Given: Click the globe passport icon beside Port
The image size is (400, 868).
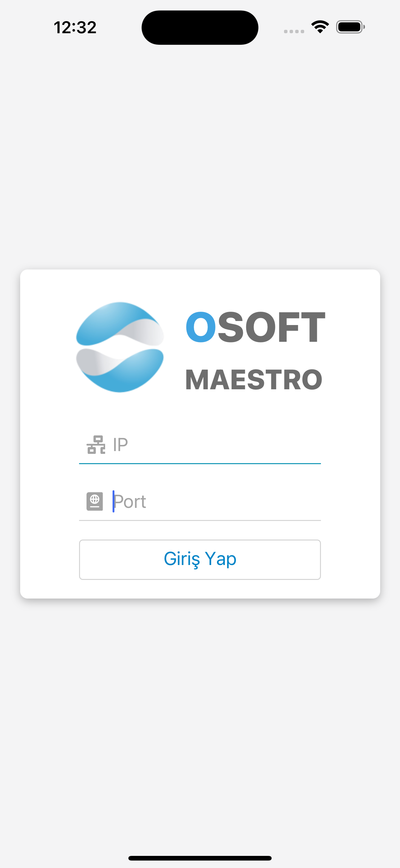Looking at the screenshot, I should click(95, 501).
